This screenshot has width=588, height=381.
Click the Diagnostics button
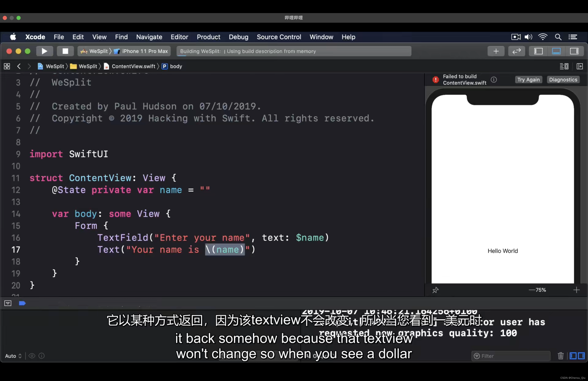click(563, 80)
